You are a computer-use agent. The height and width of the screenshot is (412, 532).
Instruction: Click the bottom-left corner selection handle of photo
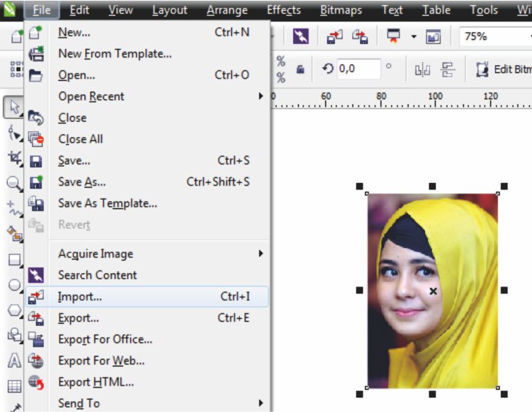pos(359,394)
